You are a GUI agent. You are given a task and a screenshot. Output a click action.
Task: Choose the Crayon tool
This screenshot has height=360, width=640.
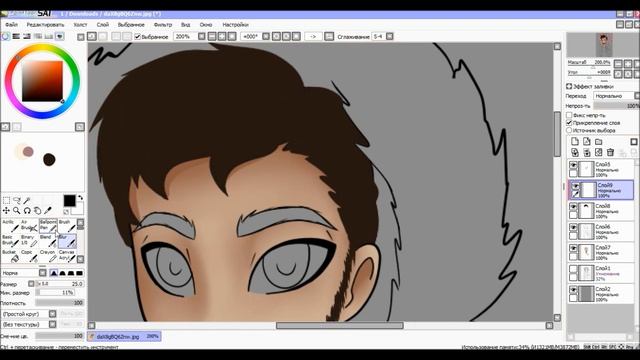point(48,256)
